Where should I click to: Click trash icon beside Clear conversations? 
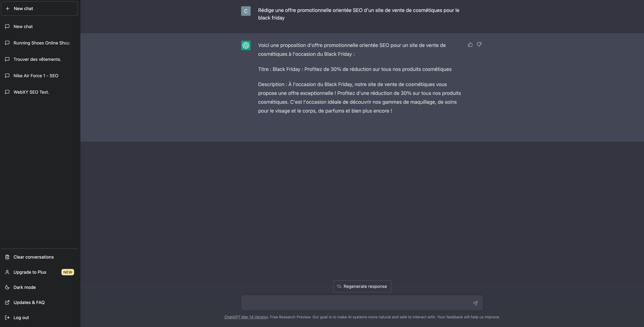(7, 257)
